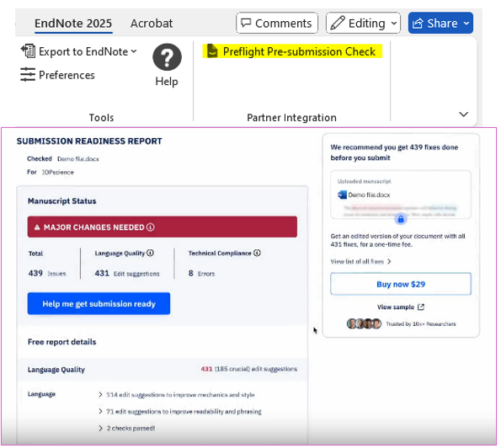Click Technical Compliance info icon

pos(257,253)
